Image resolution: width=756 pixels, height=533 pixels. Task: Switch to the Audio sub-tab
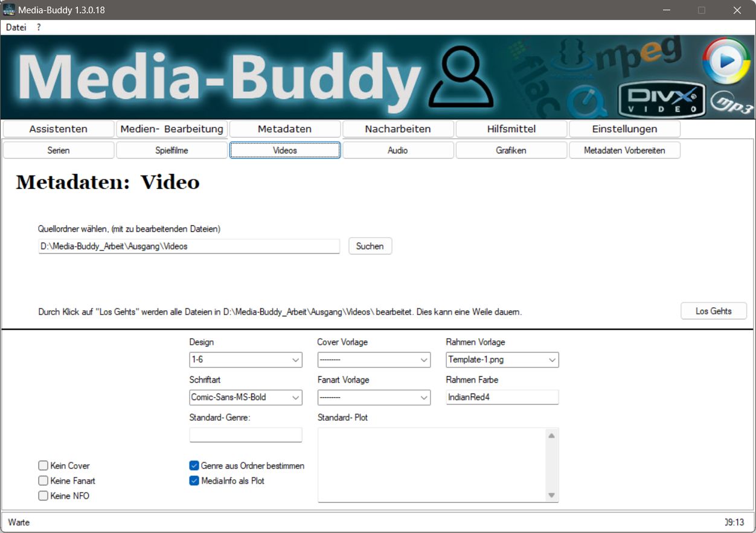(398, 150)
